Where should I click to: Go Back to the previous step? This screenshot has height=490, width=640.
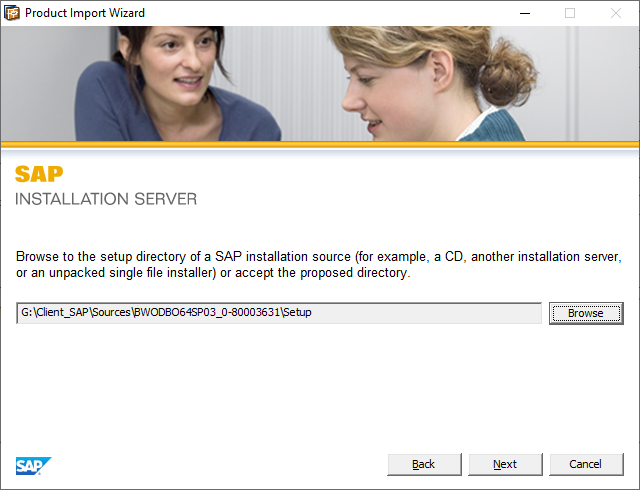pos(424,464)
